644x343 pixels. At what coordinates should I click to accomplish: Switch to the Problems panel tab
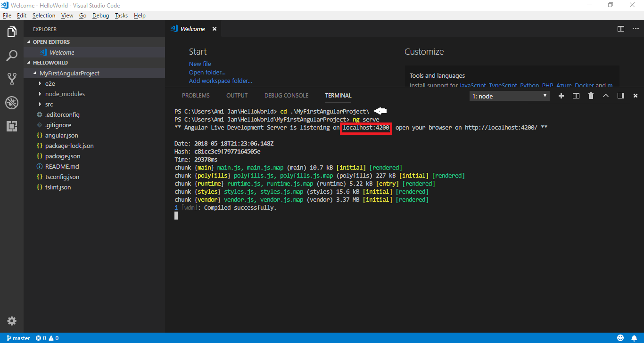196,96
